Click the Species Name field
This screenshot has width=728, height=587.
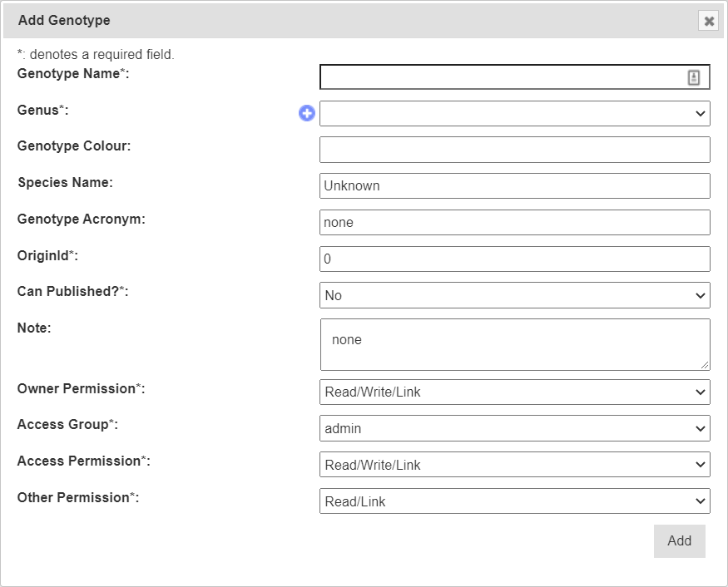514,185
